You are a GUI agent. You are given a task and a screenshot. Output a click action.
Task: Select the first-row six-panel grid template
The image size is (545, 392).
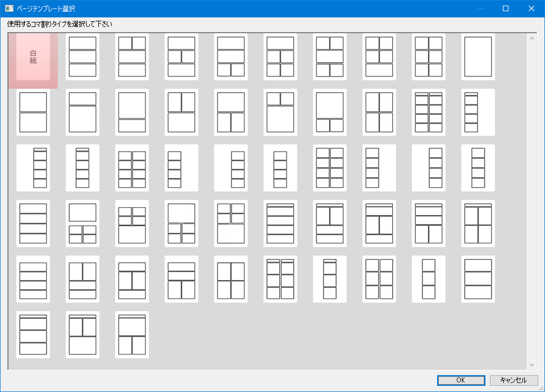(x=429, y=57)
